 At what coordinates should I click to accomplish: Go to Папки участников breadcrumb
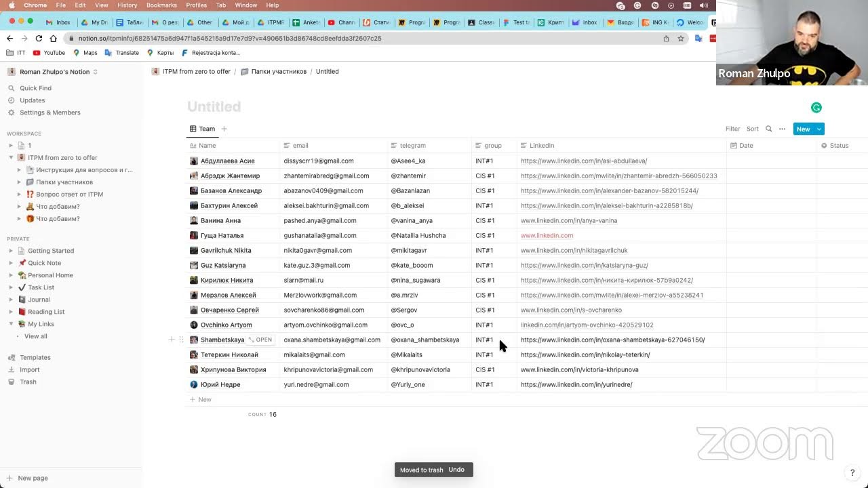click(x=274, y=72)
